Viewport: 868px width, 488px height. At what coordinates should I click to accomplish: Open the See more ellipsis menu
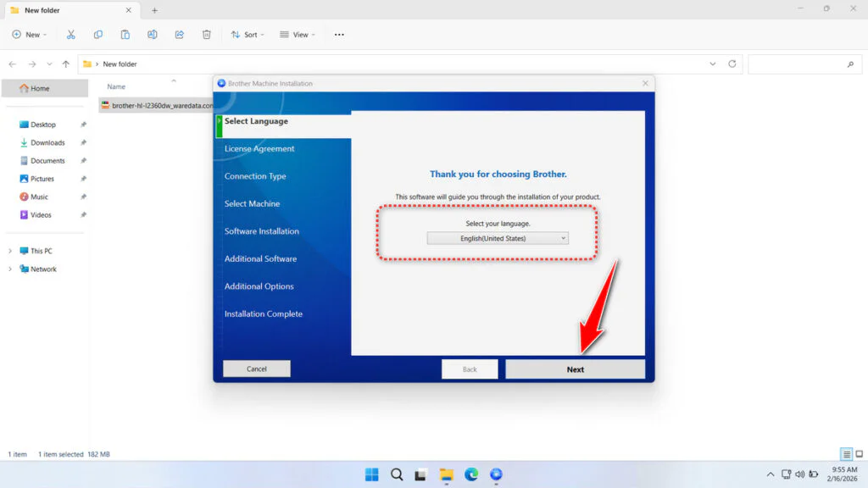[339, 35]
